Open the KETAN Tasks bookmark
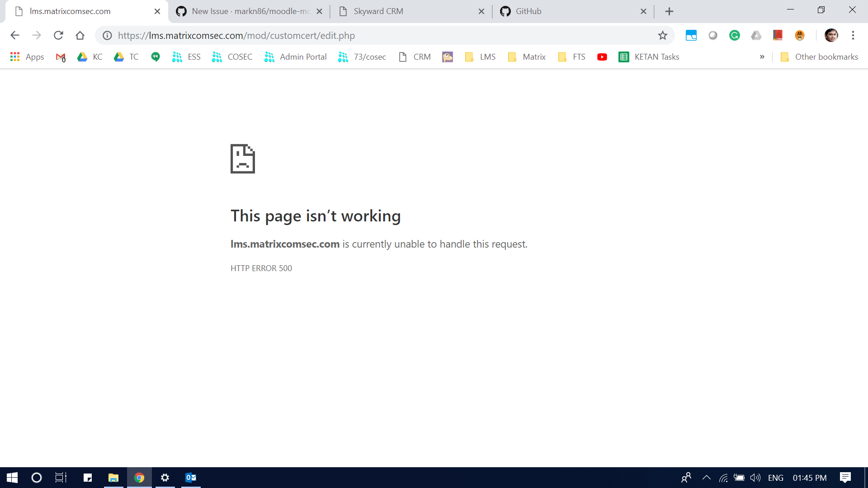This screenshot has width=868, height=488. [649, 57]
